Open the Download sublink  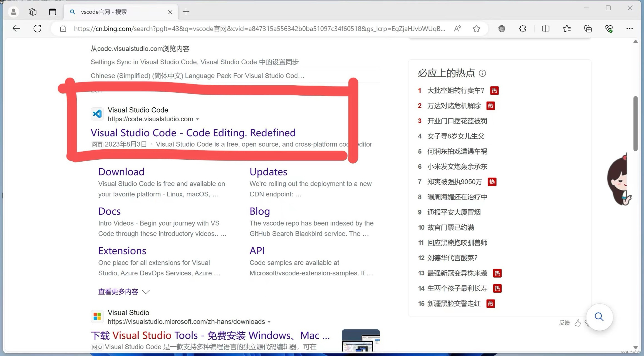(x=121, y=172)
